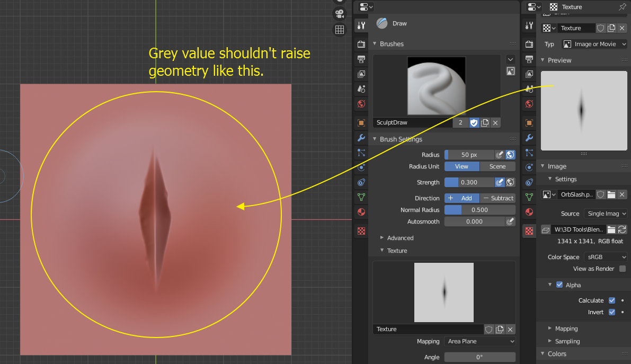Screen dimensions: 631x364
Task: Open View Layer properties tab in left panel
Action: (x=361, y=74)
